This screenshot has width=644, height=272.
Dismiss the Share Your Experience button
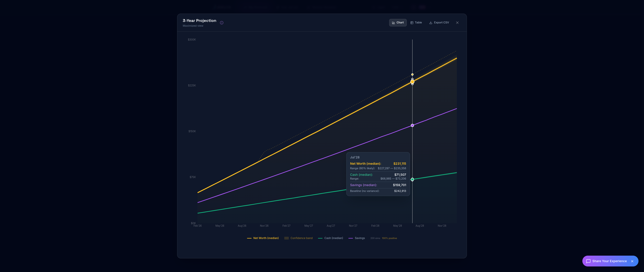tap(632, 261)
